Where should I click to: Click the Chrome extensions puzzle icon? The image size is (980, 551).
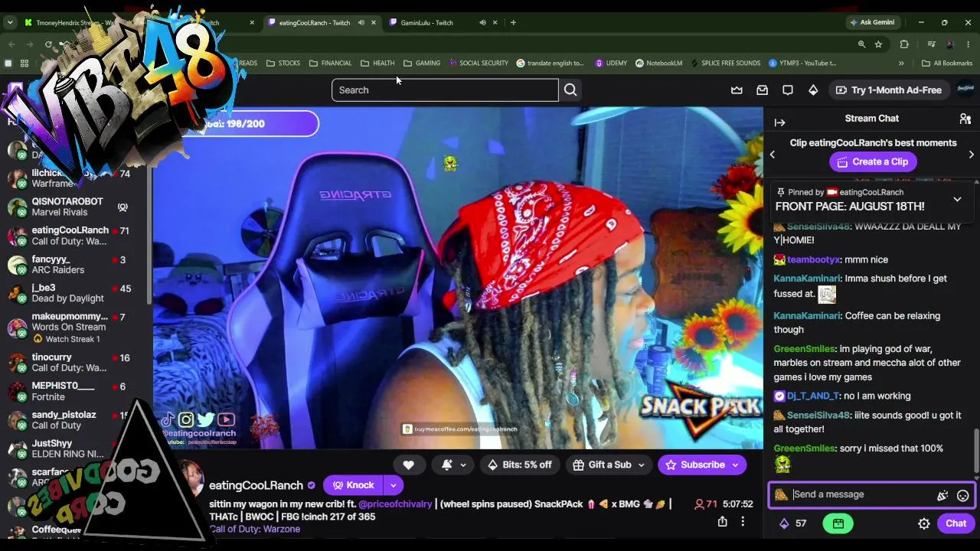tap(904, 44)
